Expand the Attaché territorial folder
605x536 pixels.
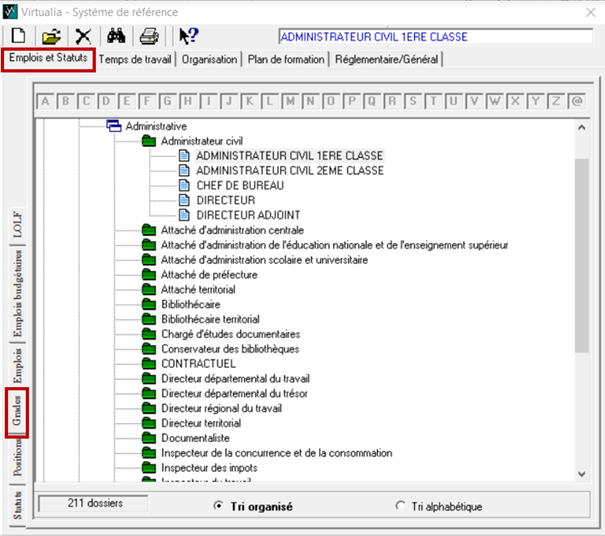point(150,289)
